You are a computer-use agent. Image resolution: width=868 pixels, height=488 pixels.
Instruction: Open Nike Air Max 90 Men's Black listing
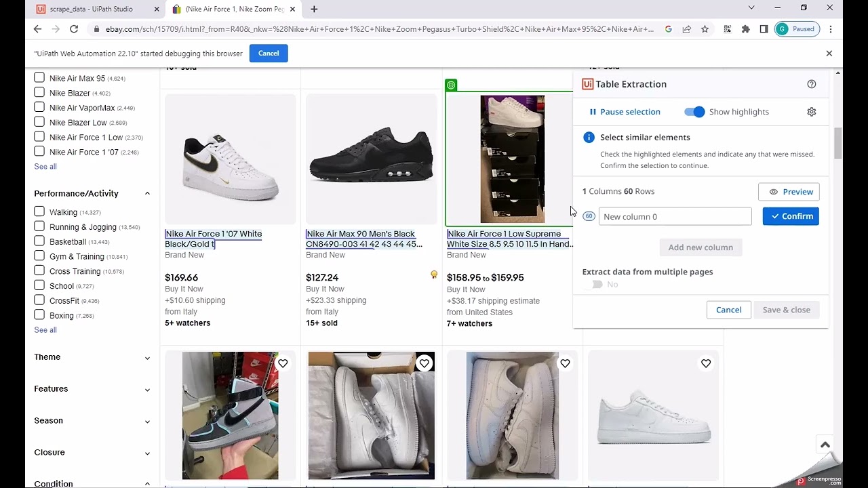click(364, 239)
